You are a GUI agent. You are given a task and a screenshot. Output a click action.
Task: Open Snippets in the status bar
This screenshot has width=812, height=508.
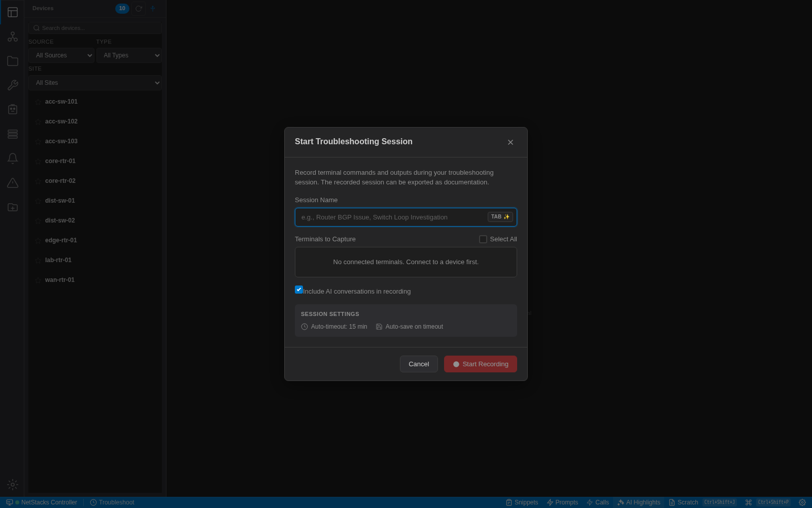tap(522, 502)
